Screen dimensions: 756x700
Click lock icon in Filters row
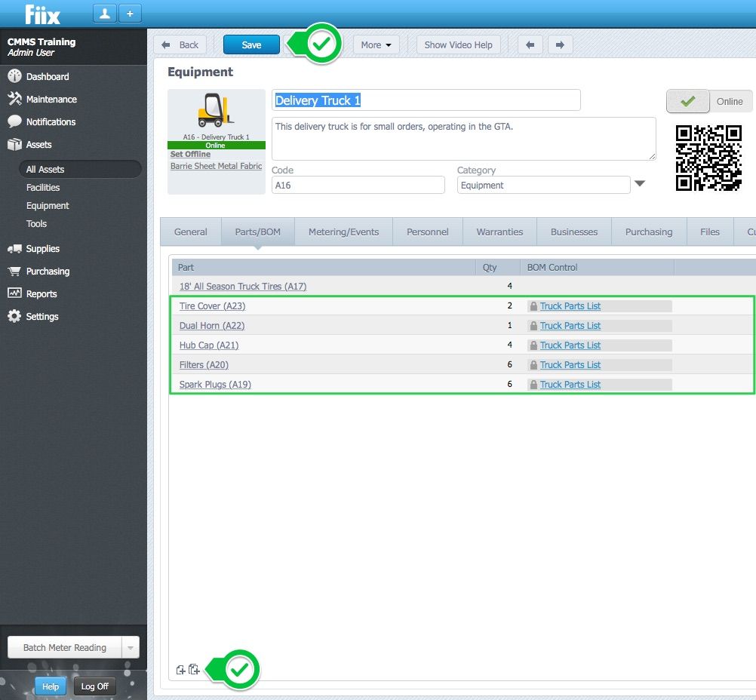(533, 365)
